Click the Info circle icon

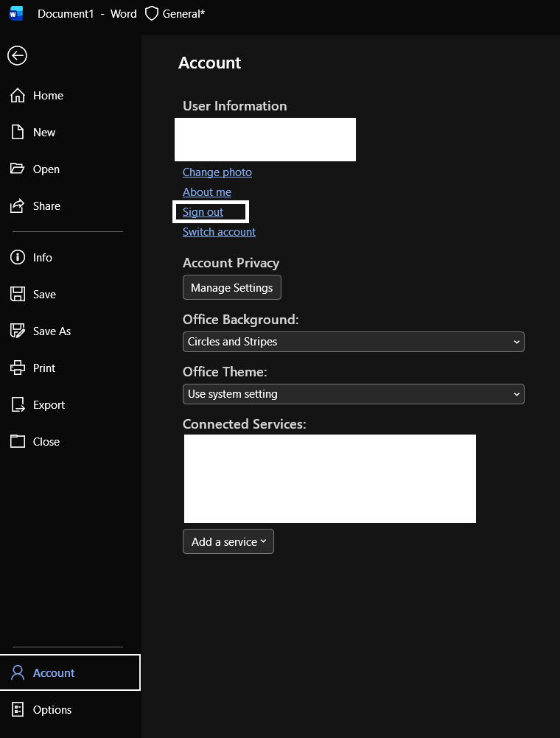[18, 258]
